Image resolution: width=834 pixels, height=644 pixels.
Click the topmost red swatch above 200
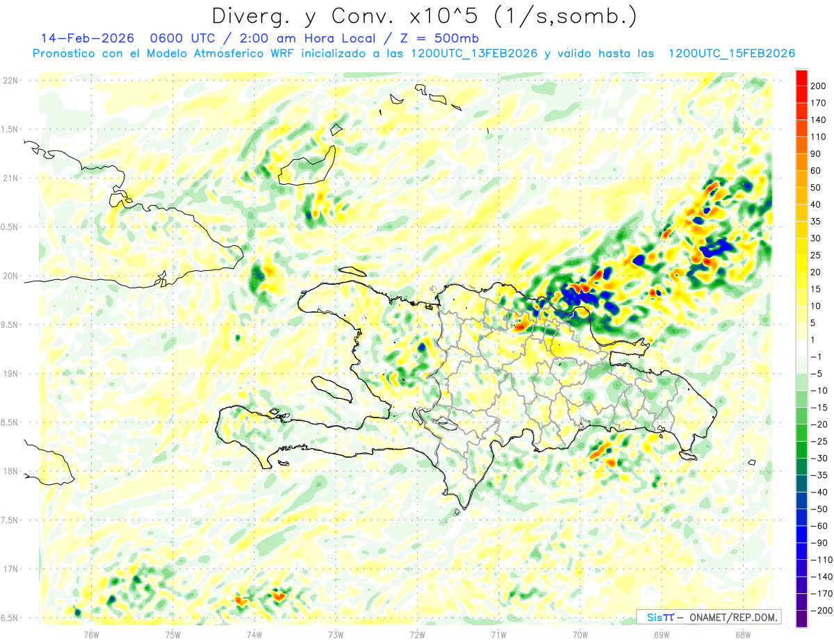(801, 78)
